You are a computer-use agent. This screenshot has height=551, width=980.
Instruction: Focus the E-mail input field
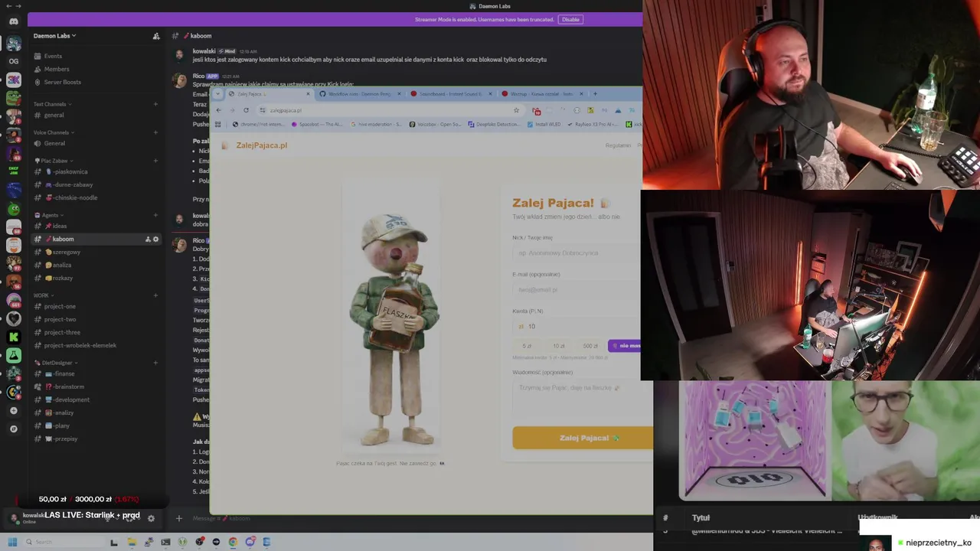(578, 290)
